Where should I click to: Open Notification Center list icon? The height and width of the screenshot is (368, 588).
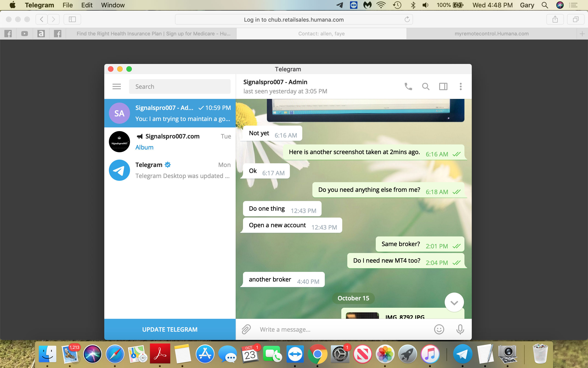click(574, 5)
